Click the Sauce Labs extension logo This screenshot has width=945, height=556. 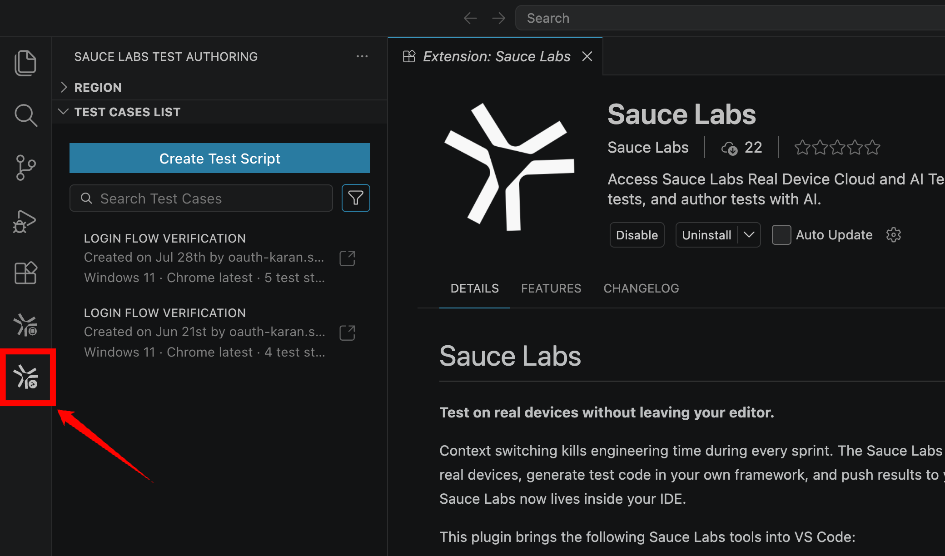(x=510, y=167)
